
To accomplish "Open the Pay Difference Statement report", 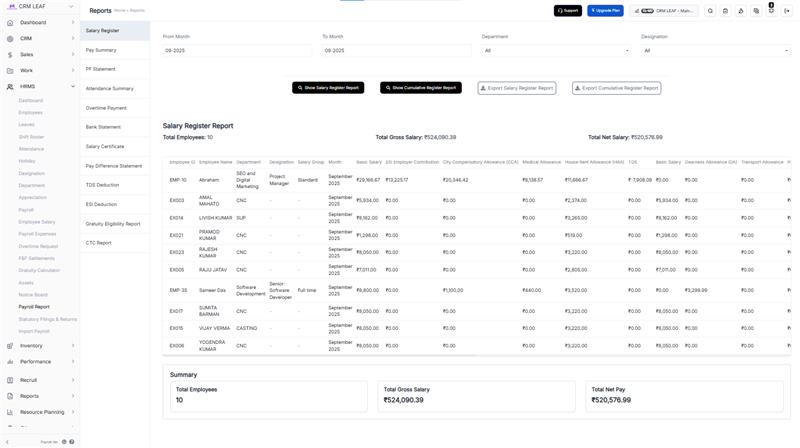I will pos(115,166).
